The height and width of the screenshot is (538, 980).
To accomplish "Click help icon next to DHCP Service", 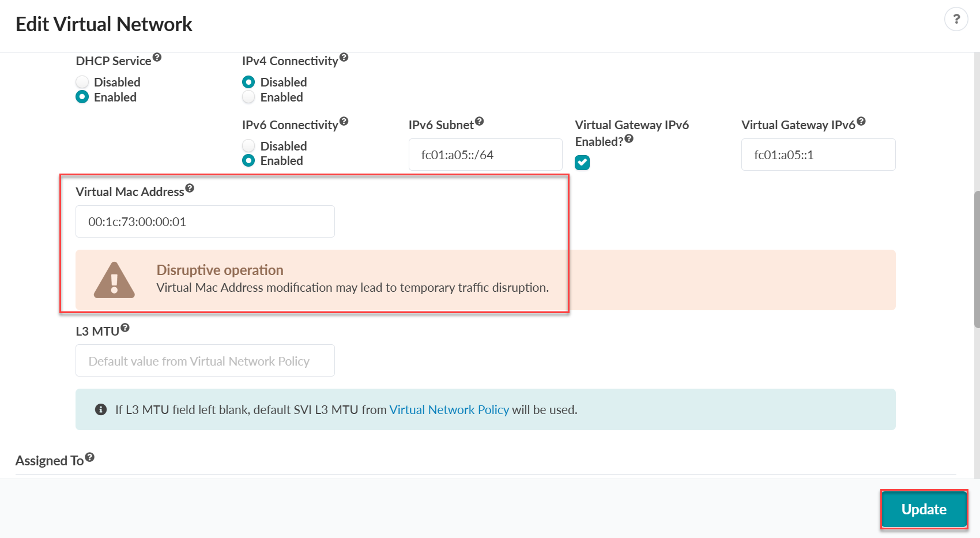I will tap(157, 58).
